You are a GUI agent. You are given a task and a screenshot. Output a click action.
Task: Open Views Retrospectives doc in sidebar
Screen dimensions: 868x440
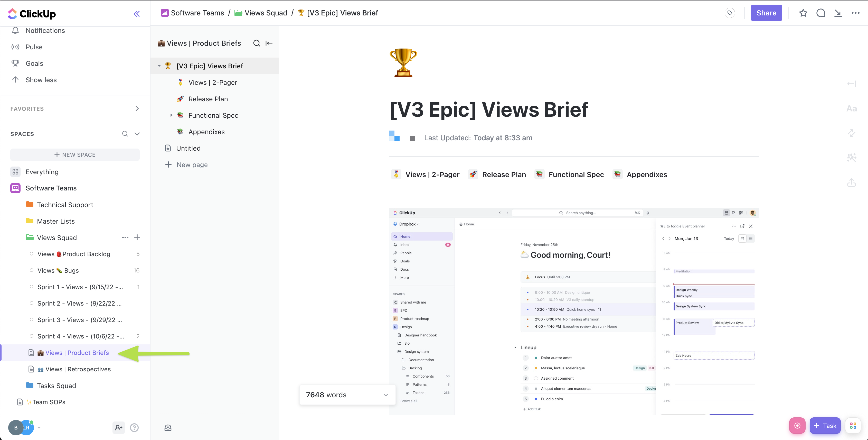[x=78, y=369]
